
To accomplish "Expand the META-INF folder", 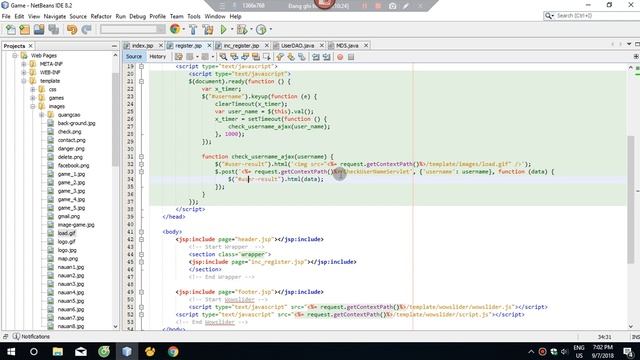I will point(24,64).
